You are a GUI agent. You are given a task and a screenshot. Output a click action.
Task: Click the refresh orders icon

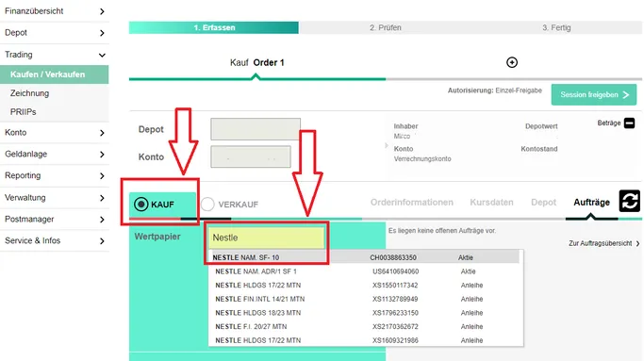(x=629, y=202)
